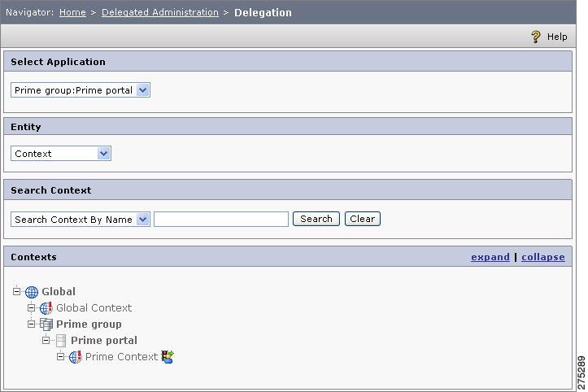Image resolution: width=588 pixels, height=392 pixels.
Task: Click the Prime group server icon
Action: tap(46, 324)
